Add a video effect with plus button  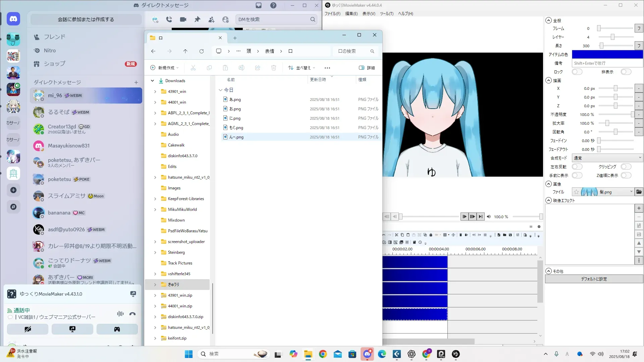[x=639, y=208]
